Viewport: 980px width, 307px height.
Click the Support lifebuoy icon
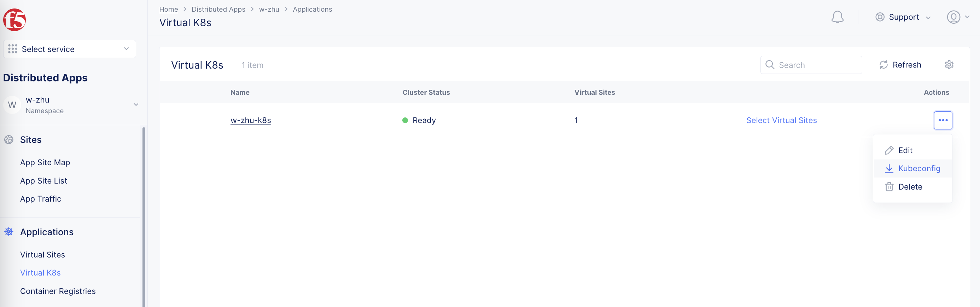pos(880,17)
